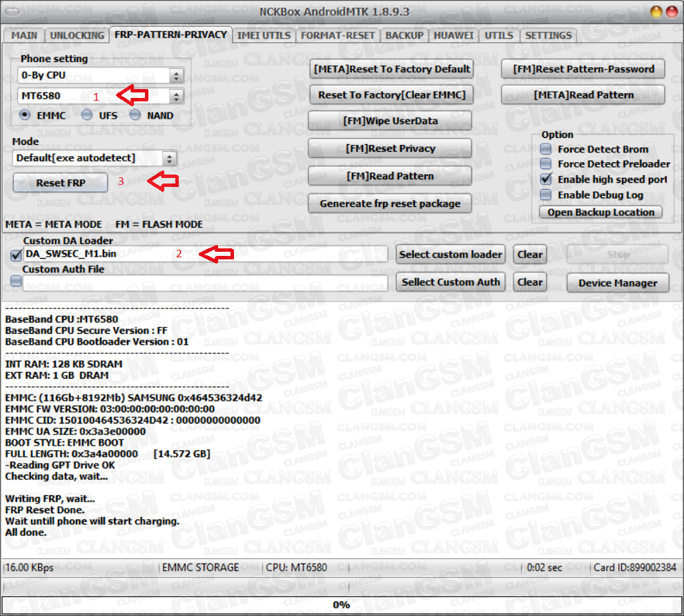684x616 pixels.
Task: Click [META]Reset To Factory Default
Action: click(391, 69)
